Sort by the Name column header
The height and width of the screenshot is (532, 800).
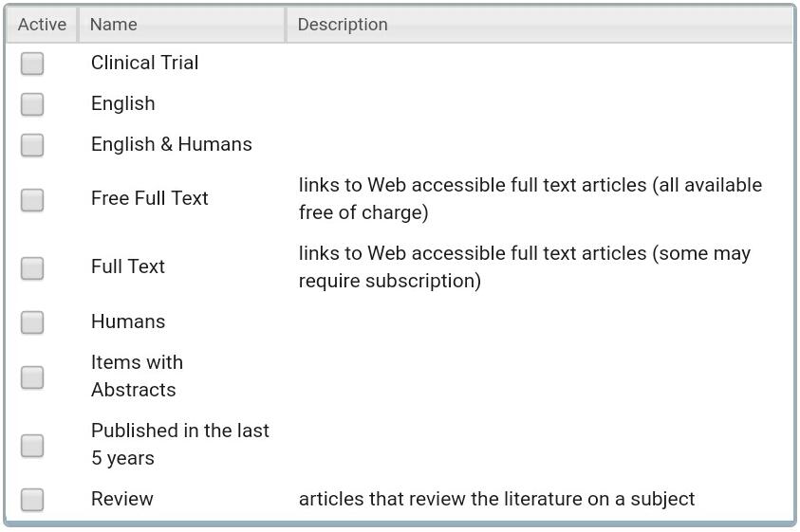pyautogui.click(x=181, y=25)
